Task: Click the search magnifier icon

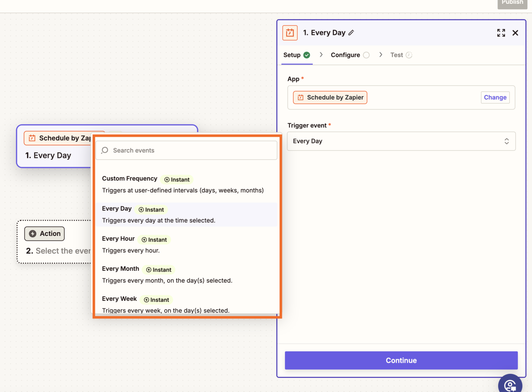Action: point(105,150)
